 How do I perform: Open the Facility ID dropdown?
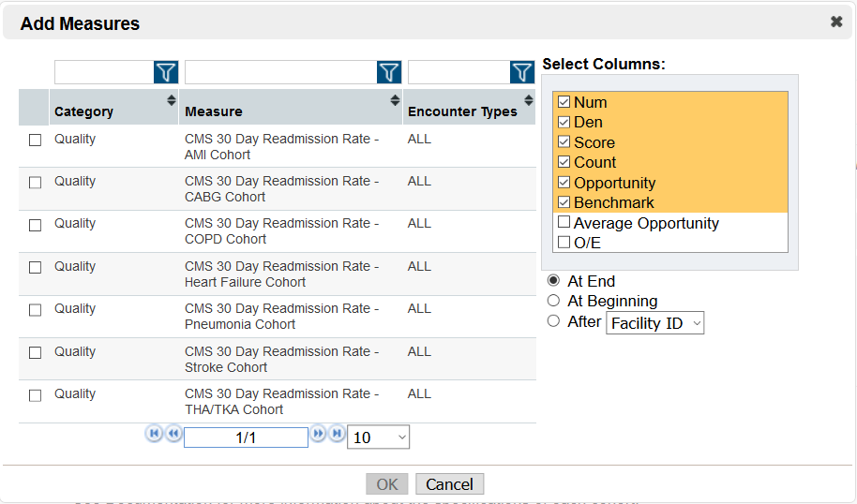[654, 322]
